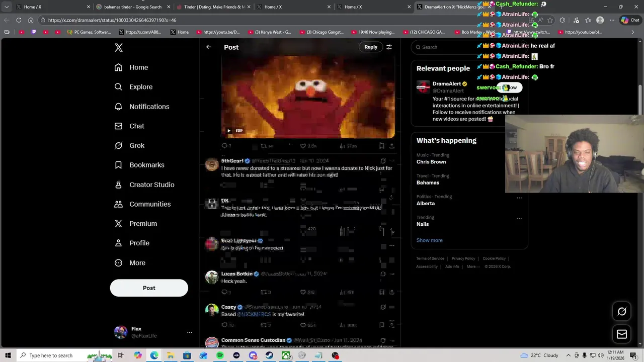Open the floating messages envelope button
This screenshot has width=644, height=362.
622,334
